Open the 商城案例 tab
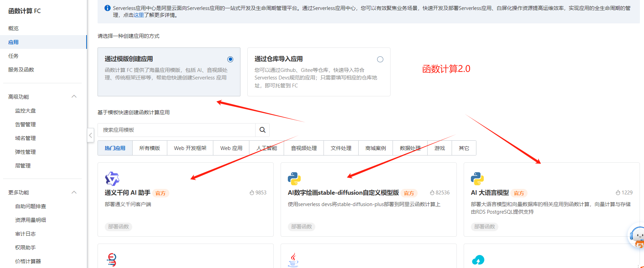The width and height of the screenshot is (644, 268). 376,148
